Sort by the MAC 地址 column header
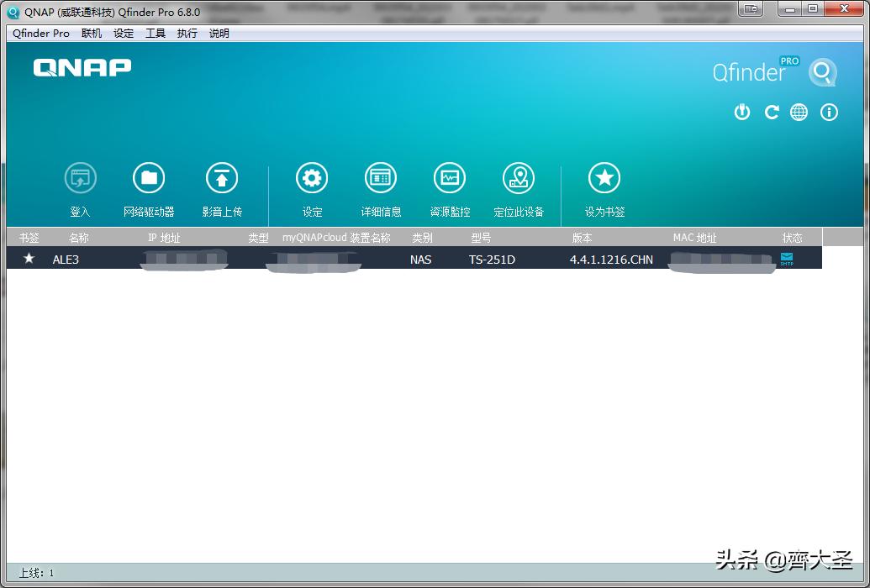Image resolution: width=870 pixels, height=588 pixels. tap(694, 238)
